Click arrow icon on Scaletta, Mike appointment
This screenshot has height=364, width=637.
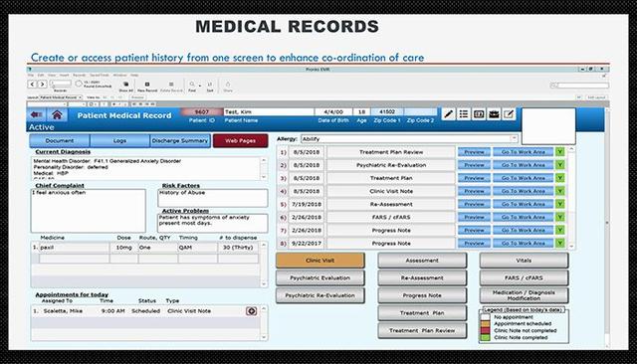252,311
